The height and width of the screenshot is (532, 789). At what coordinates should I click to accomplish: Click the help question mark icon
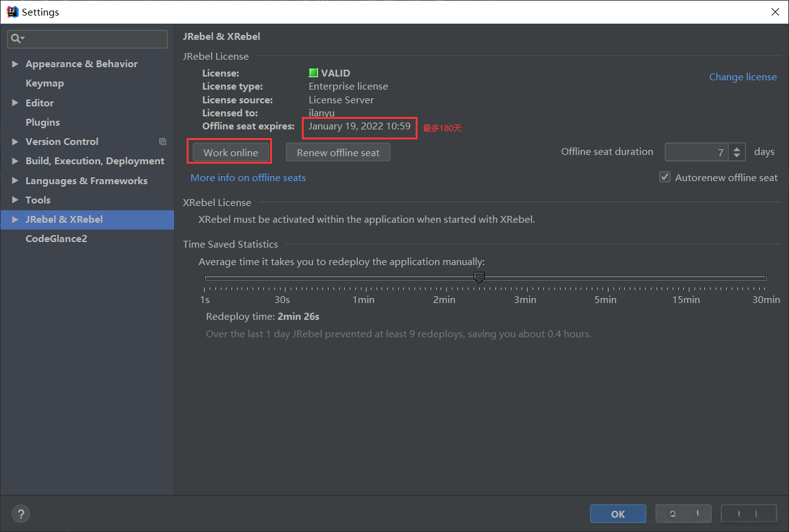click(x=21, y=514)
